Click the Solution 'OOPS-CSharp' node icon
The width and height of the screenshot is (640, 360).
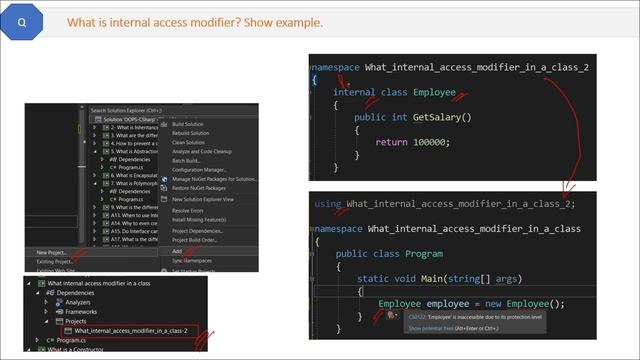pos(98,120)
